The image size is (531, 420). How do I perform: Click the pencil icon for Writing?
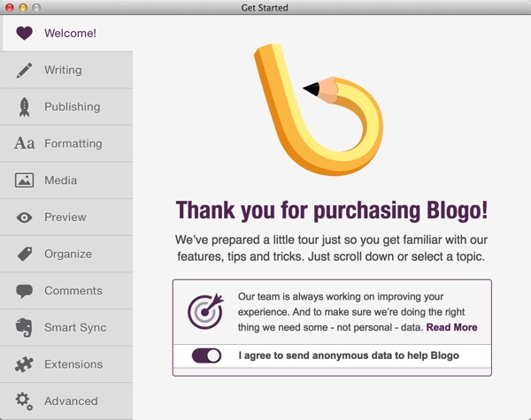coord(25,71)
